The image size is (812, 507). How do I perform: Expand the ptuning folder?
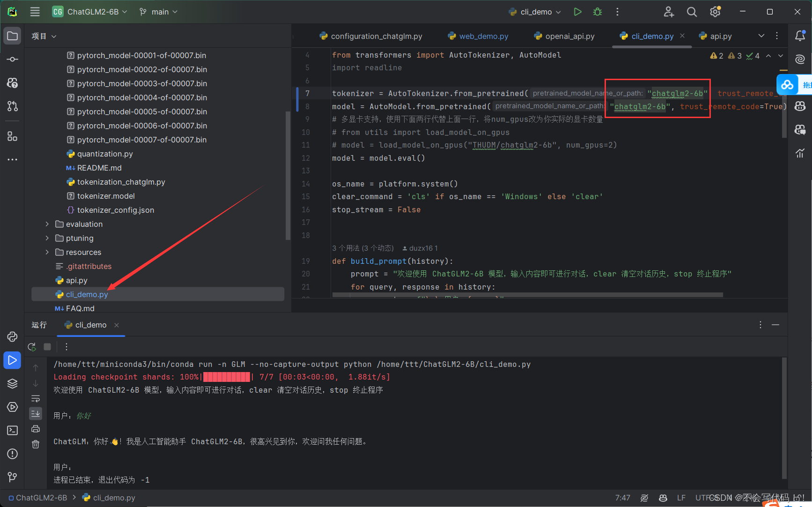pyautogui.click(x=47, y=238)
